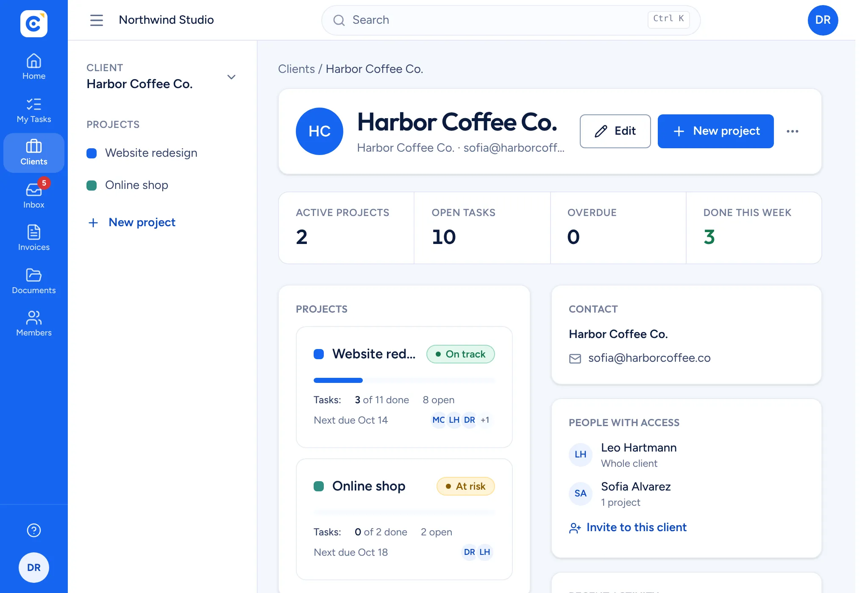
Task: Expand the client selector chevron
Action: click(x=231, y=77)
